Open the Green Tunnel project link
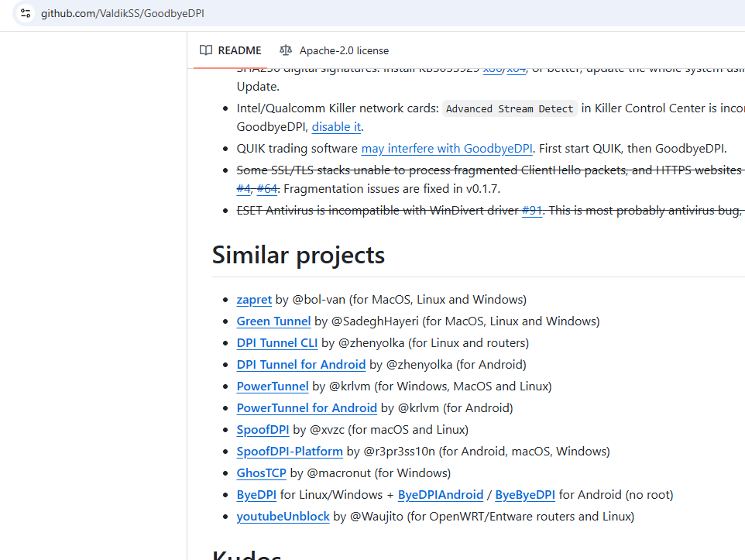Screen dimensions: 745x560 click(273, 321)
